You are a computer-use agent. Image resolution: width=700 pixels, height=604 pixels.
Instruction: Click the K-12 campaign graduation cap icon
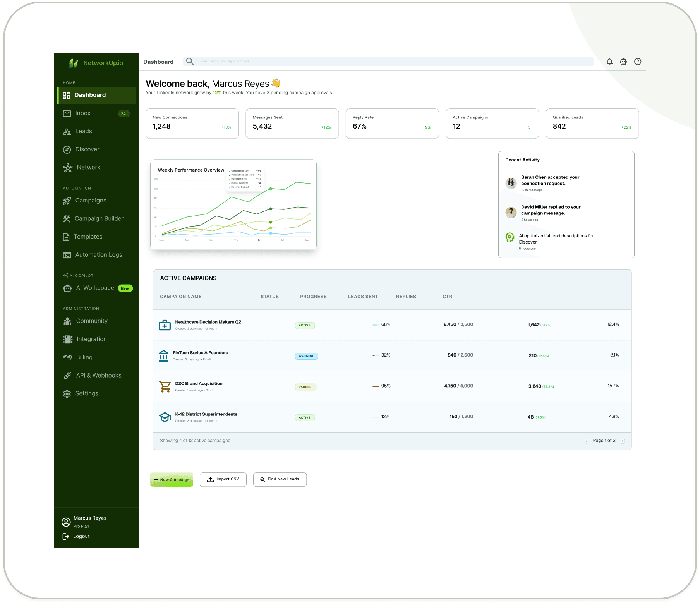tap(165, 417)
